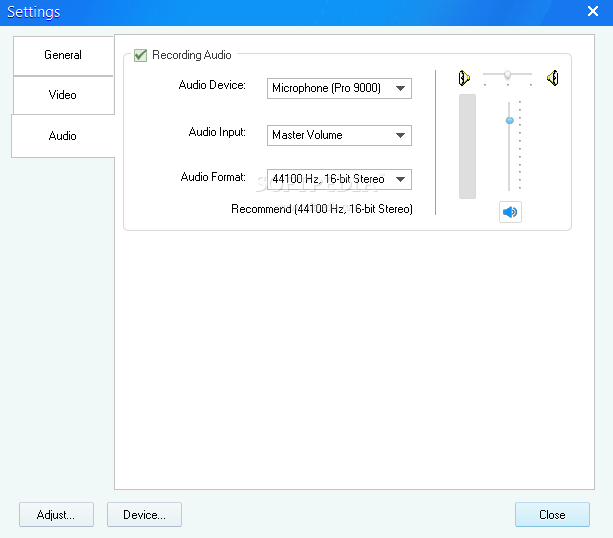
Task: Click the Close button
Action: 552,515
